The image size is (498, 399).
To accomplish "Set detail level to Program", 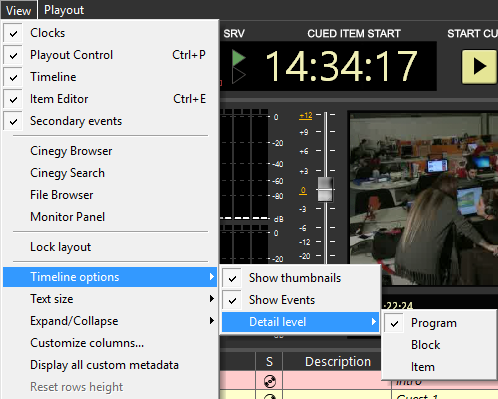I will pos(439,323).
